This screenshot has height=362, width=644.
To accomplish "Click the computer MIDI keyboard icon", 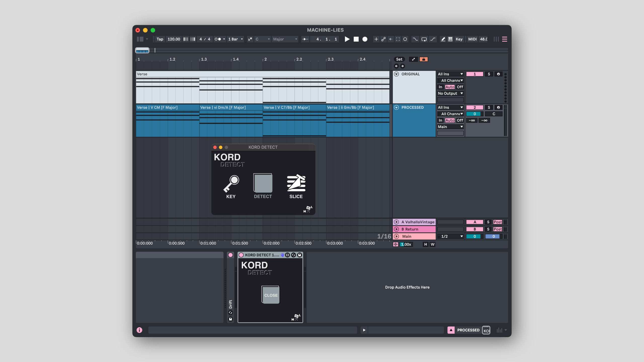I will 450,39.
